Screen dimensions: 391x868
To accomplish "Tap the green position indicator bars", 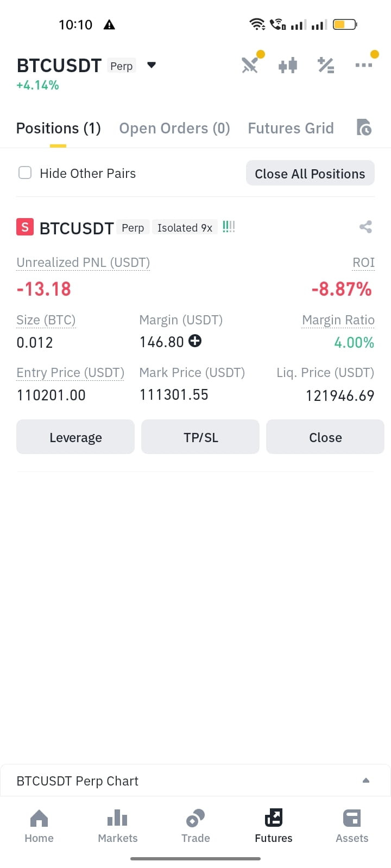I will click(x=229, y=227).
